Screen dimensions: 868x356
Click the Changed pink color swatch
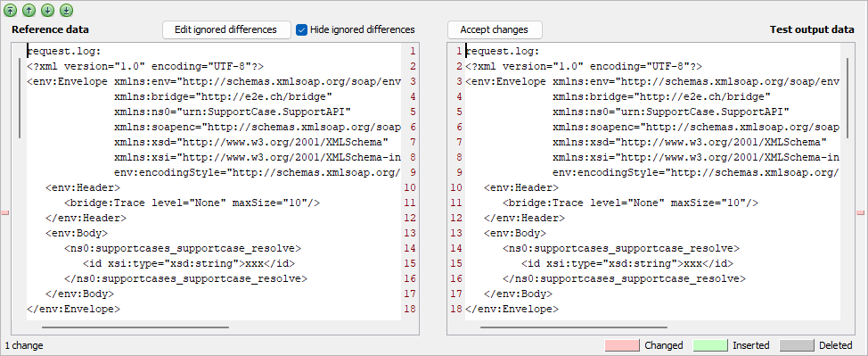[622, 345]
